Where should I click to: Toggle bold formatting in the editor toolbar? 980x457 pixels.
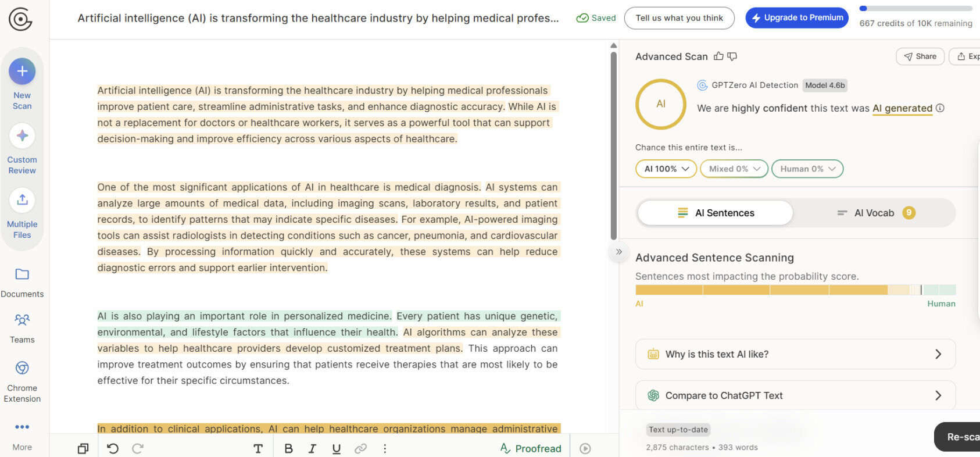pyautogui.click(x=288, y=448)
